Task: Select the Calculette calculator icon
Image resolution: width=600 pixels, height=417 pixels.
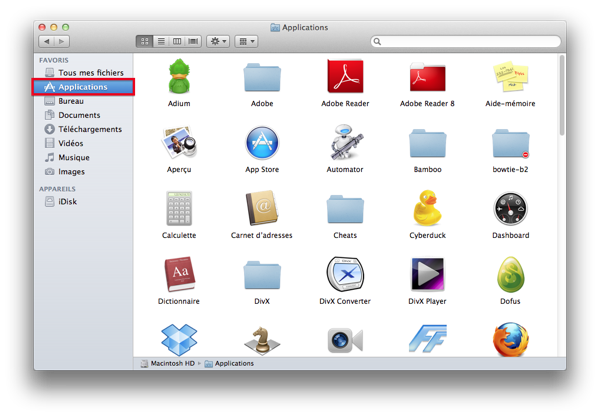Action: point(179,208)
